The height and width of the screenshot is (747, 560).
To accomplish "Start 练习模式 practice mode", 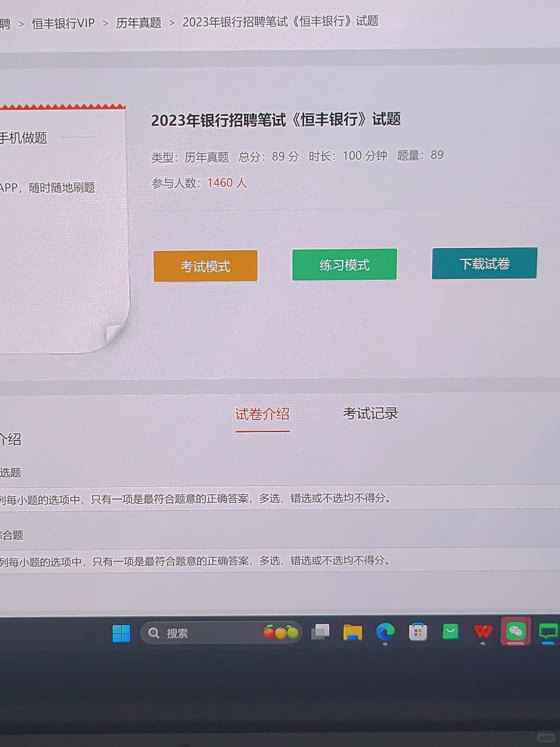I will pyautogui.click(x=344, y=265).
